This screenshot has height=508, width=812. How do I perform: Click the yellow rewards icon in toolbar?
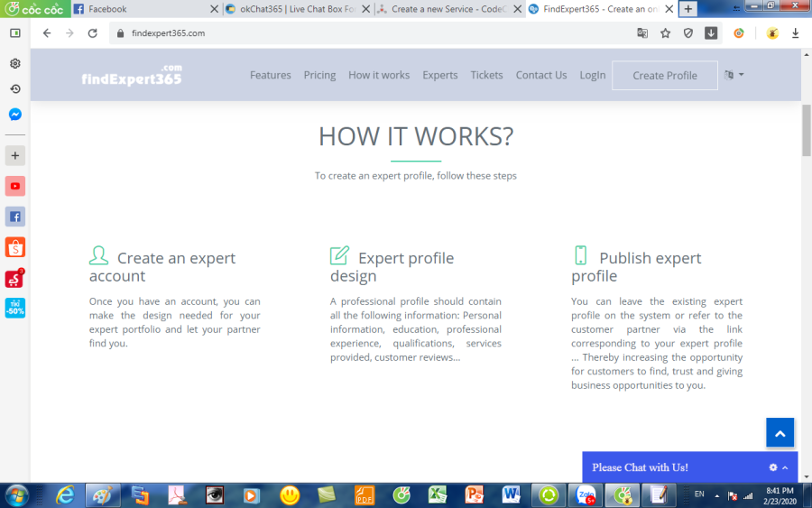(x=772, y=33)
